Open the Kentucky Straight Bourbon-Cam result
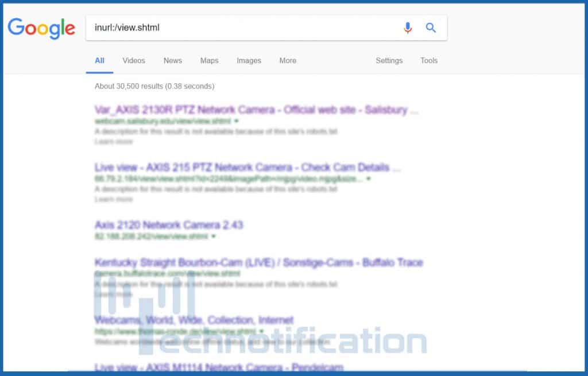The width and height of the screenshot is (588, 376). click(x=258, y=262)
